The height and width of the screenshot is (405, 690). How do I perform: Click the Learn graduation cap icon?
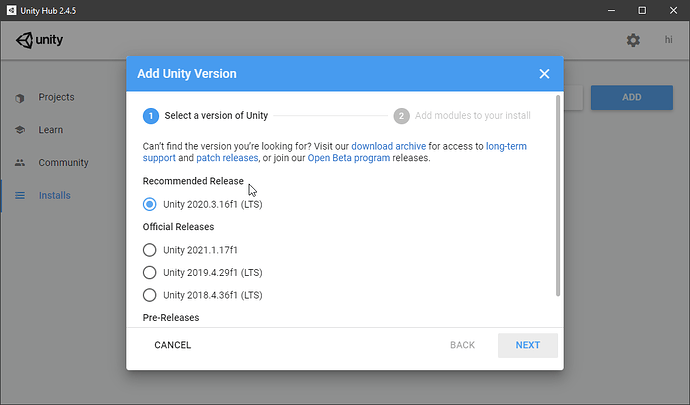point(19,130)
